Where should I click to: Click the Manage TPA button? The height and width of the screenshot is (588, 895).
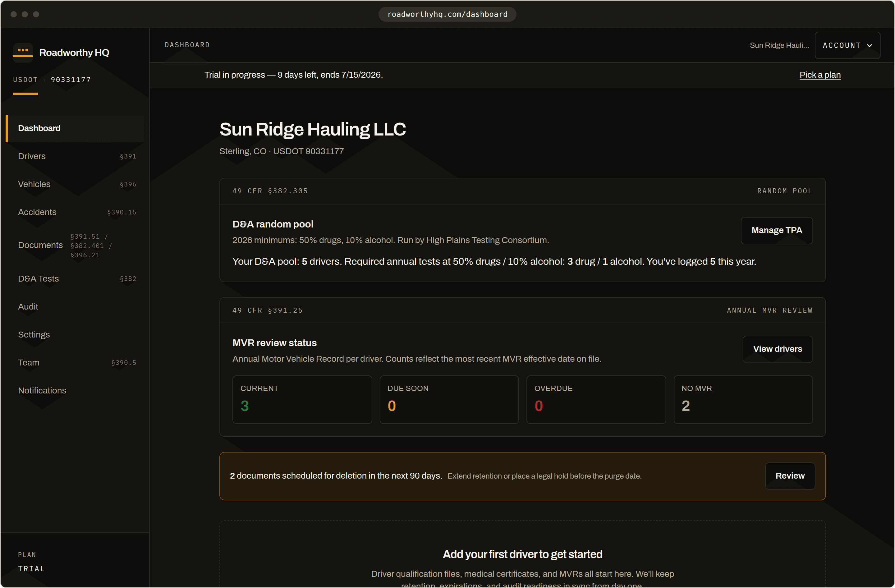pos(777,231)
